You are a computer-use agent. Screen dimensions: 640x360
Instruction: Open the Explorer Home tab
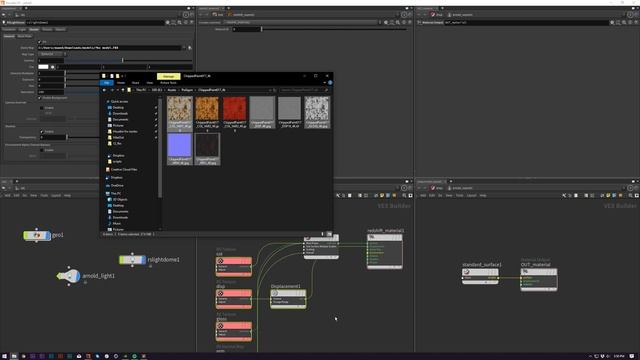pos(121,83)
